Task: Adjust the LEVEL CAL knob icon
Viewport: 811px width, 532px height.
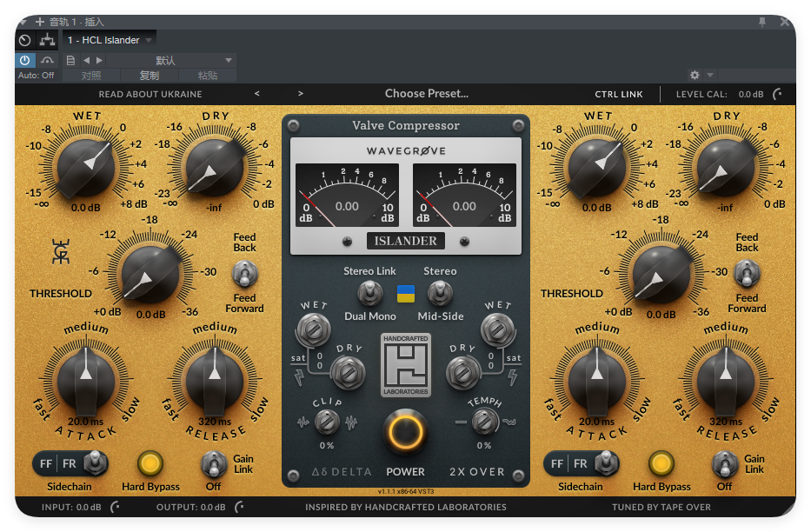Action: tap(777, 94)
